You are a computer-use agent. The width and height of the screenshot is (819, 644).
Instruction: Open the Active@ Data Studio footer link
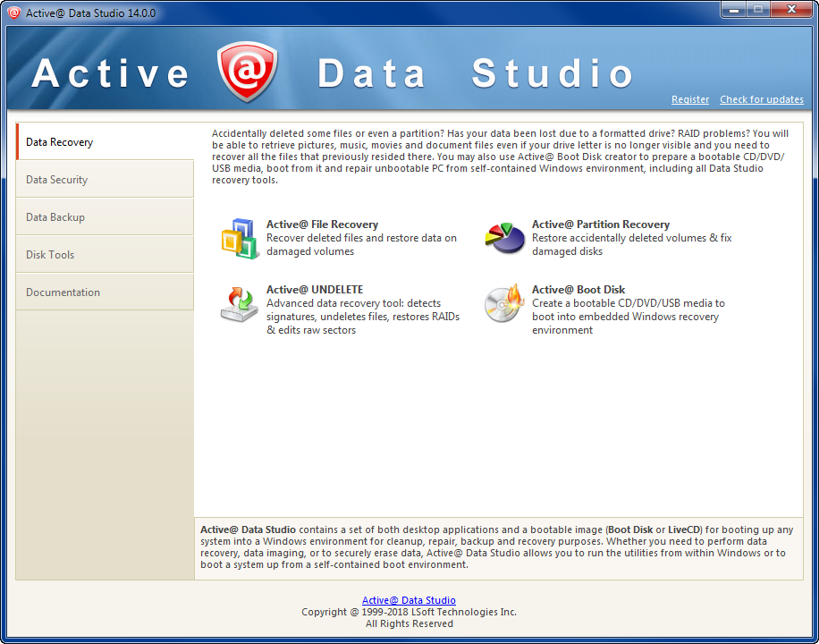[409, 600]
